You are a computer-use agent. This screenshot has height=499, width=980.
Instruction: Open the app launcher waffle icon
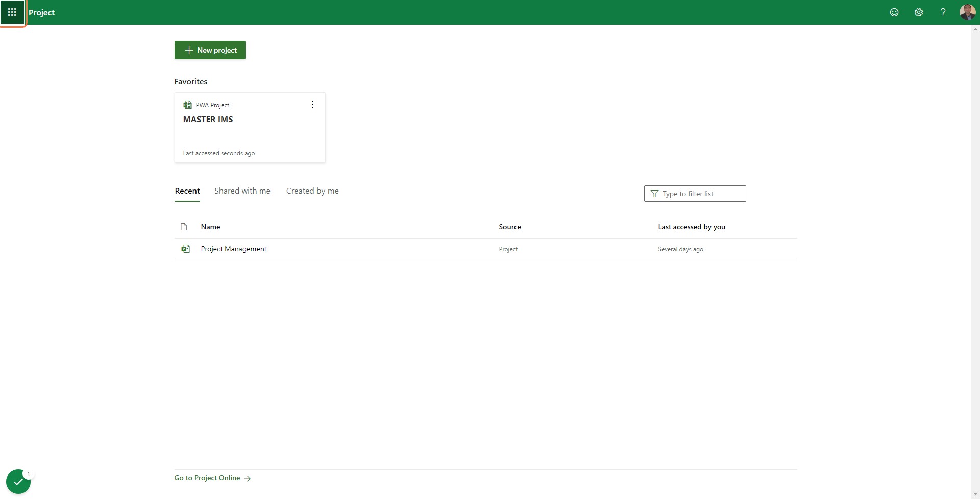point(12,12)
